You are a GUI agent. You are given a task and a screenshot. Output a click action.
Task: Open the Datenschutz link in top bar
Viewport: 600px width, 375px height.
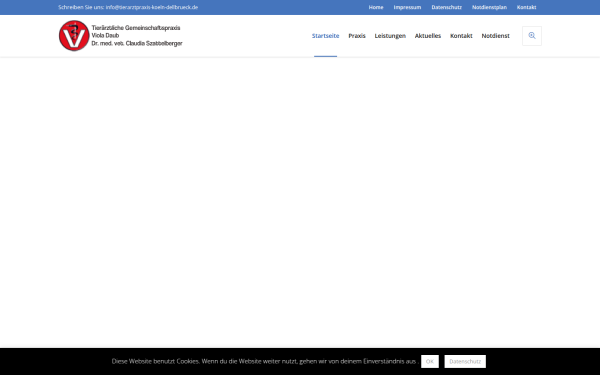pos(447,7)
